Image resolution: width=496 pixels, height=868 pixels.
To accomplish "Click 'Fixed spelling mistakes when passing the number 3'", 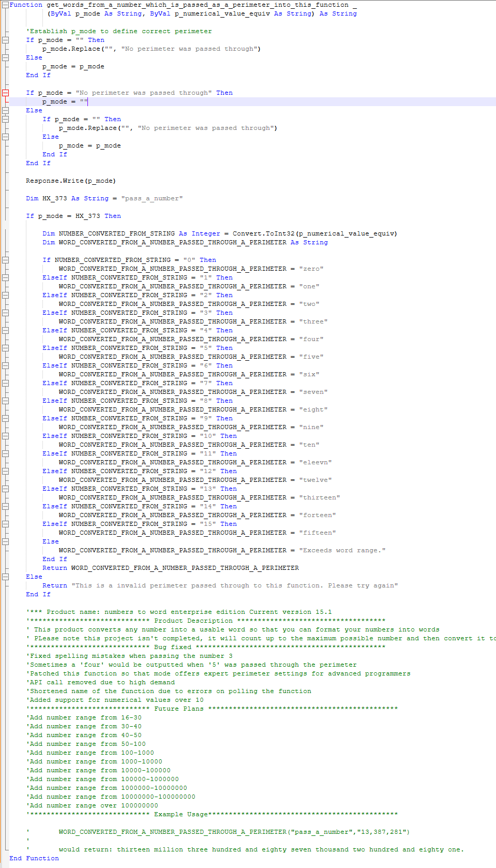I will coord(129,656).
